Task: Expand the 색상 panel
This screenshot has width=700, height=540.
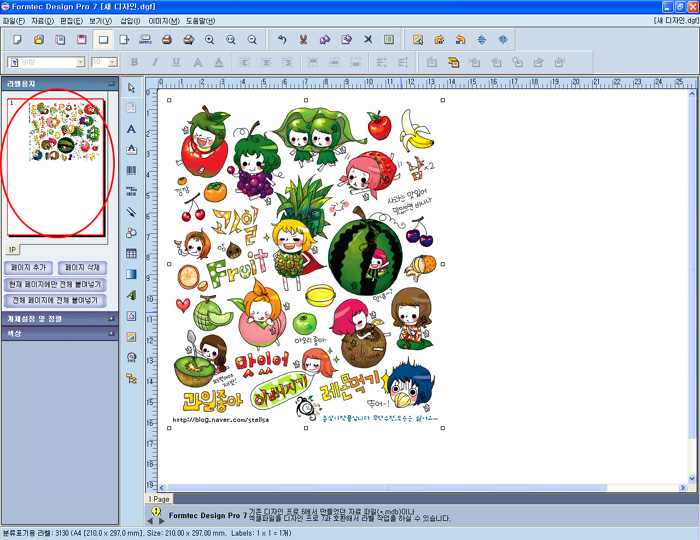Action: [x=111, y=333]
